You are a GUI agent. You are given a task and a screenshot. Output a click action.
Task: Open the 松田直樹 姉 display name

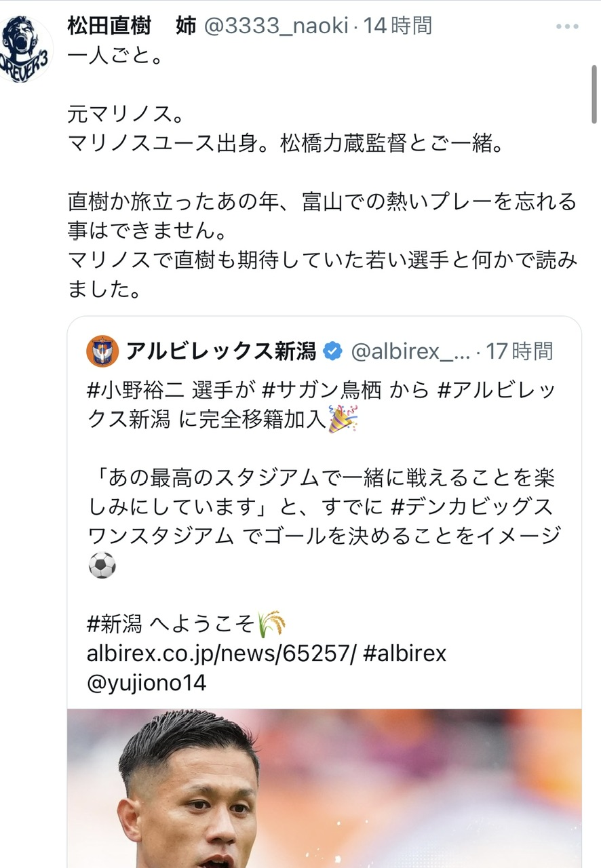tap(132, 26)
